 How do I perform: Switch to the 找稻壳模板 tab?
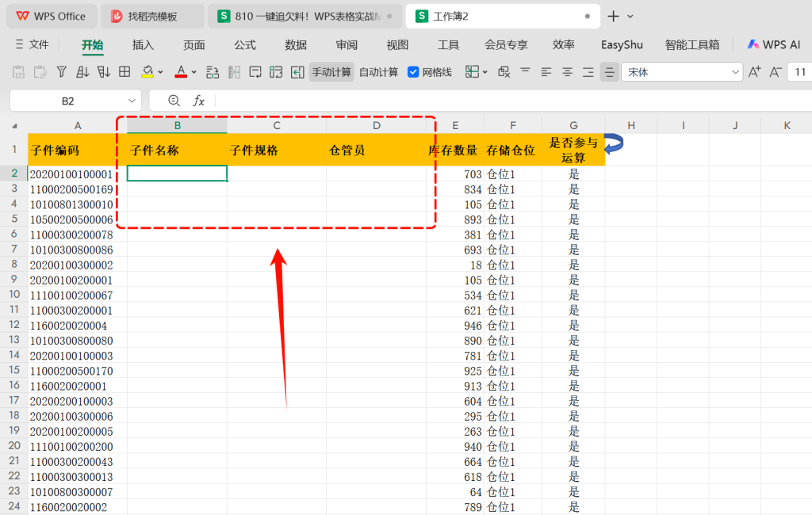(152, 16)
